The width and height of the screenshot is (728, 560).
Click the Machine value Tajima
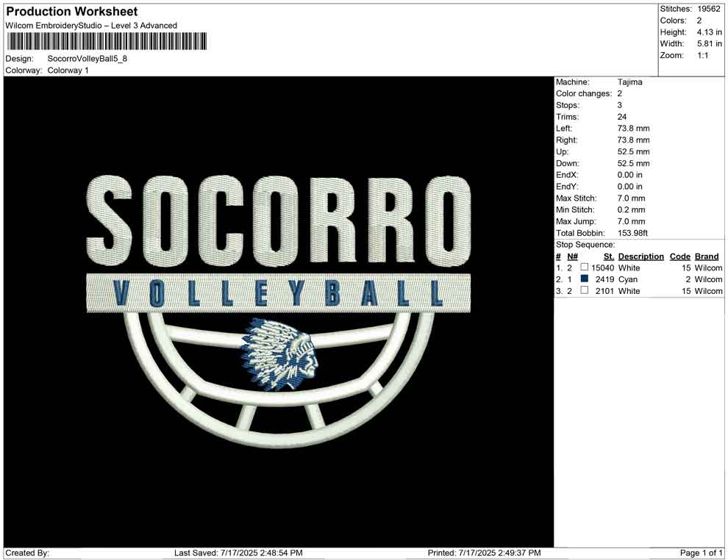[629, 82]
